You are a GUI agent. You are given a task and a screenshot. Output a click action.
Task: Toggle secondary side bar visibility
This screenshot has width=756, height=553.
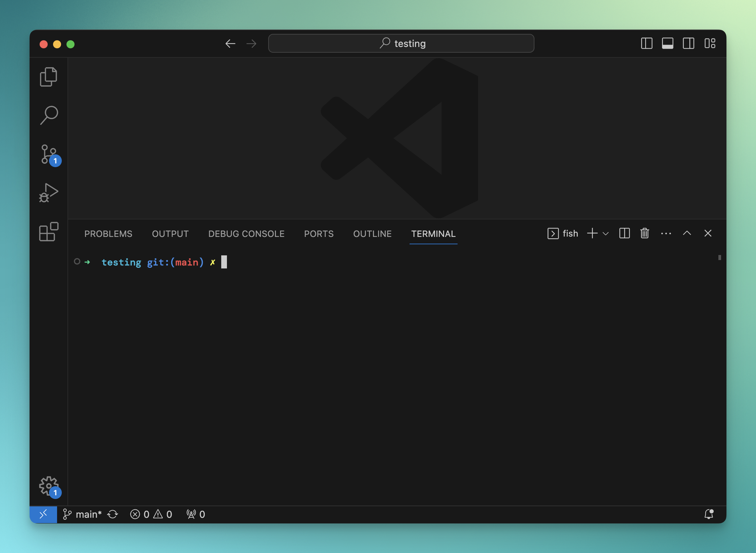688,43
